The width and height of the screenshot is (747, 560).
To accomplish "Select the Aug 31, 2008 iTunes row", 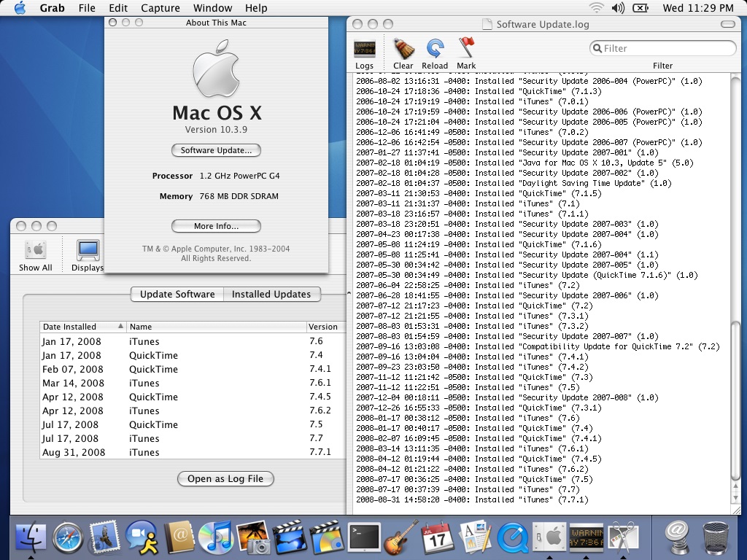I will pyautogui.click(x=193, y=452).
